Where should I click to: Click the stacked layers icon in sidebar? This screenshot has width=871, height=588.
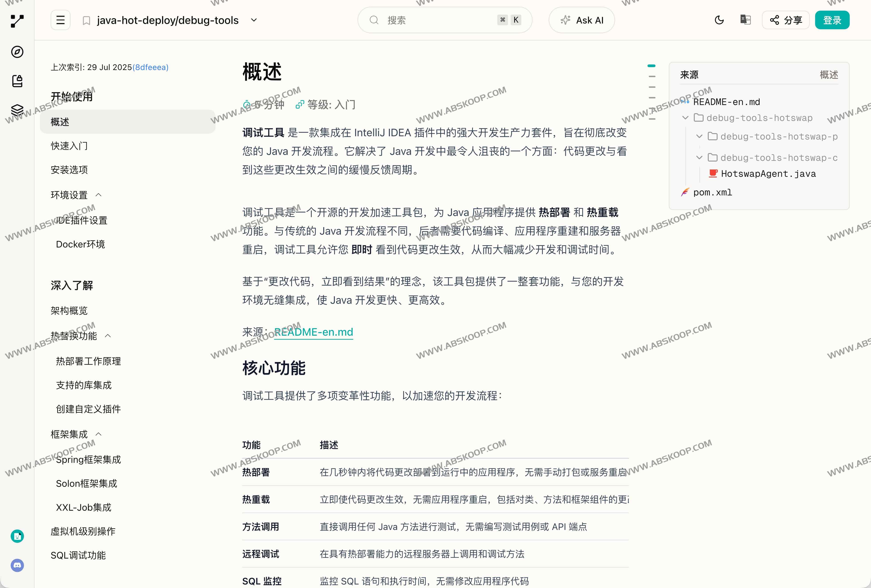pyautogui.click(x=17, y=110)
